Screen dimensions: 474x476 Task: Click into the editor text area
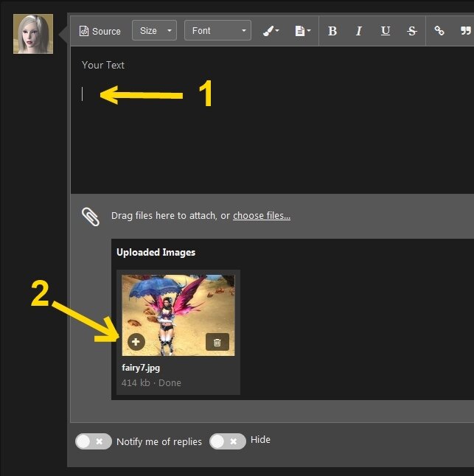[272, 120]
